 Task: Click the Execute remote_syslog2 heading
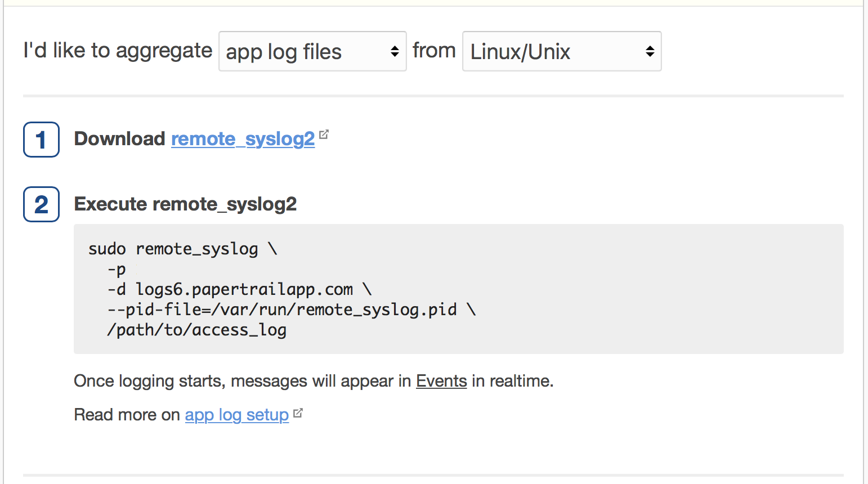185,204
